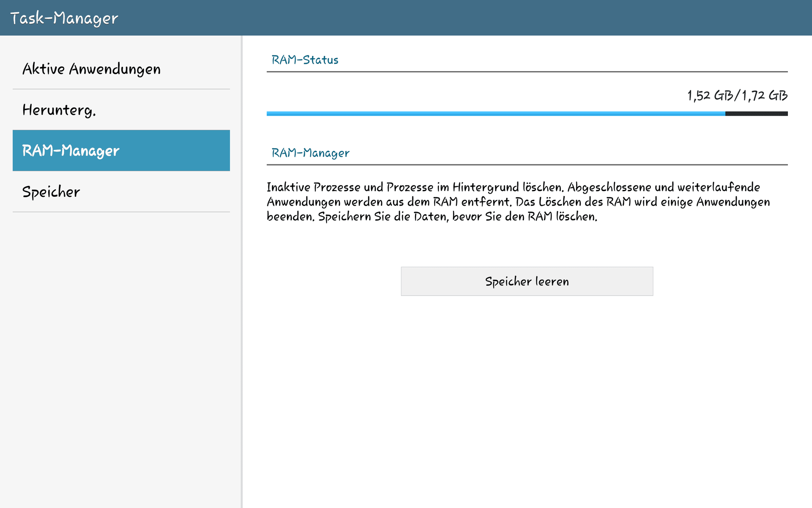Select the RAM-Manager tab
The image size is (812, 508).
point(121,150)
